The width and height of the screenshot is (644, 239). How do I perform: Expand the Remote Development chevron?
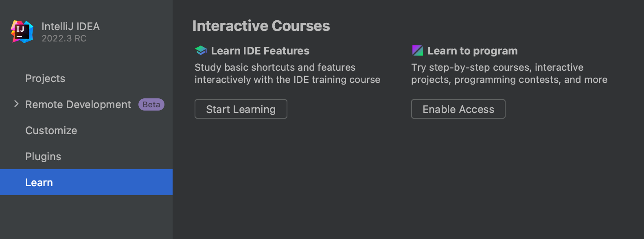point(16,104)
